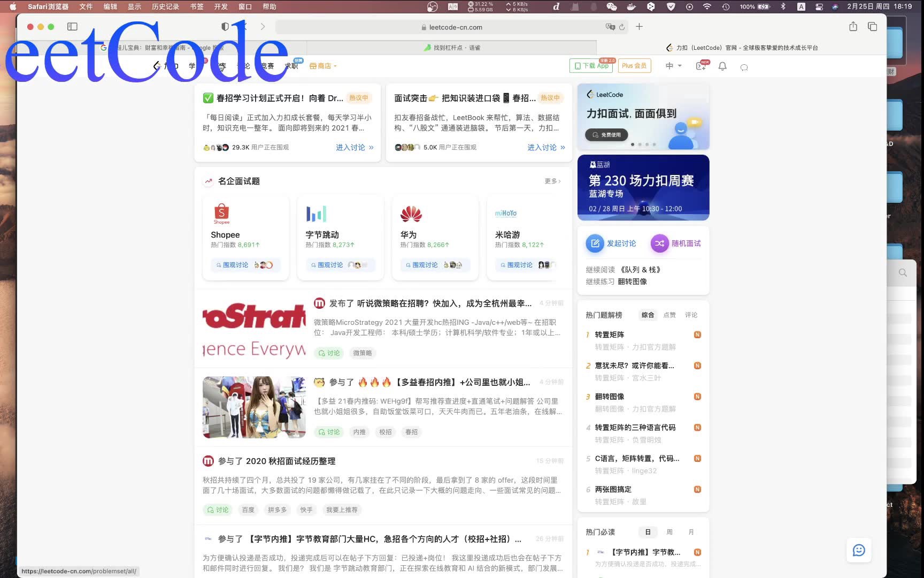Click the 校招 tag
Screen dimensions: 924x578
(x=386, y=432)
